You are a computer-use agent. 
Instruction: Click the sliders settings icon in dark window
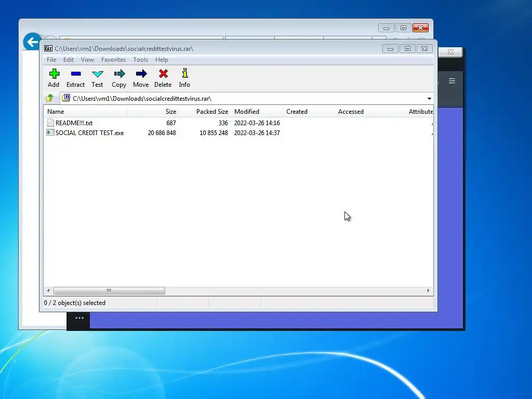click(x=452, y=81)
